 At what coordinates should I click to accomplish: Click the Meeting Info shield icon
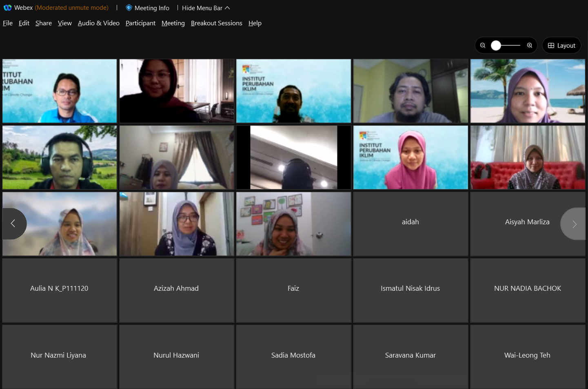click(129, 8)
